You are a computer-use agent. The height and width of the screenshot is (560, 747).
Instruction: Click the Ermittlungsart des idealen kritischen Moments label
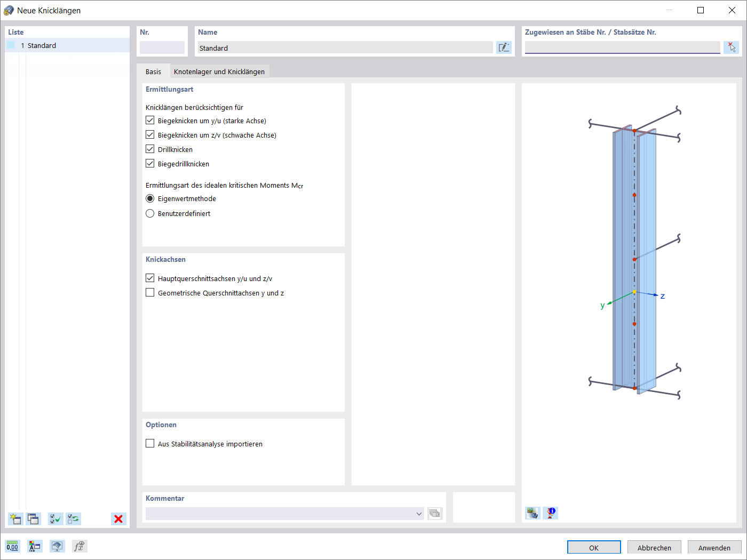(x=225, y=185)
